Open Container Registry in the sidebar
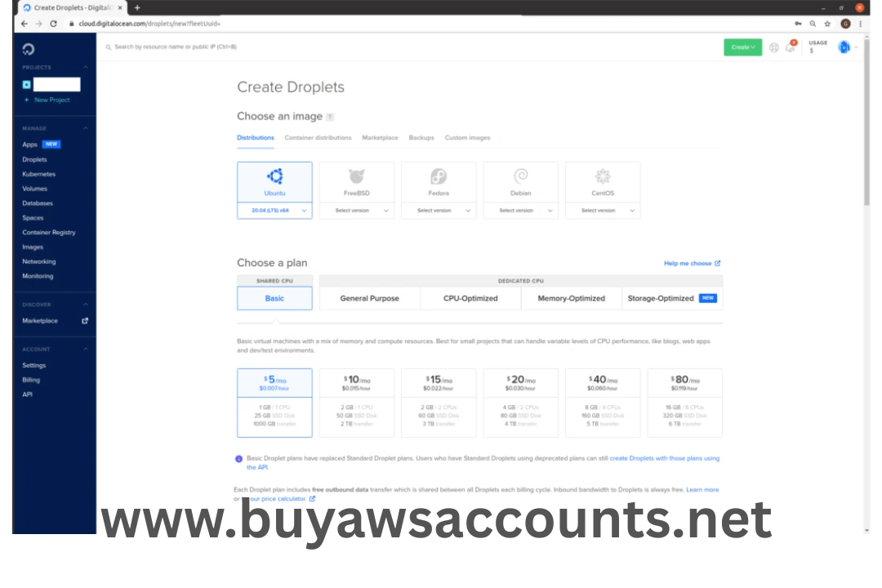The width and height of the screenshot is (882, 588). [x=48, y=233]
